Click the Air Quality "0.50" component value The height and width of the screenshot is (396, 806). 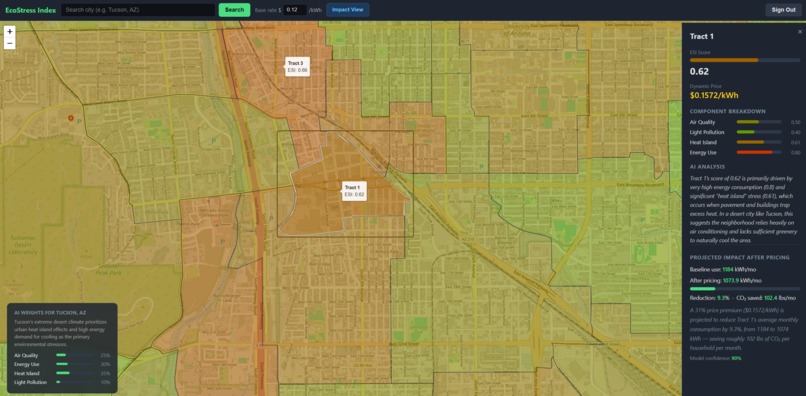[x=795, y=122]
